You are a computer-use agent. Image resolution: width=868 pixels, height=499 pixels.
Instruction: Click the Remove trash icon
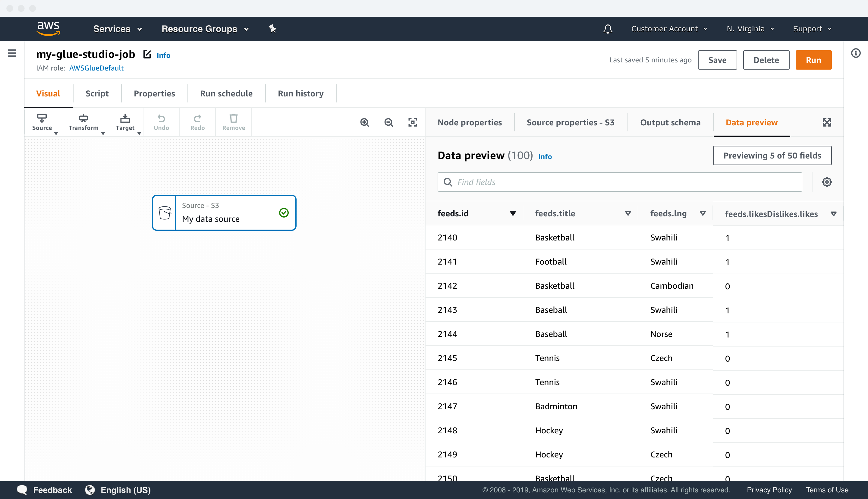pyautogui.click(x=233, y=122)
